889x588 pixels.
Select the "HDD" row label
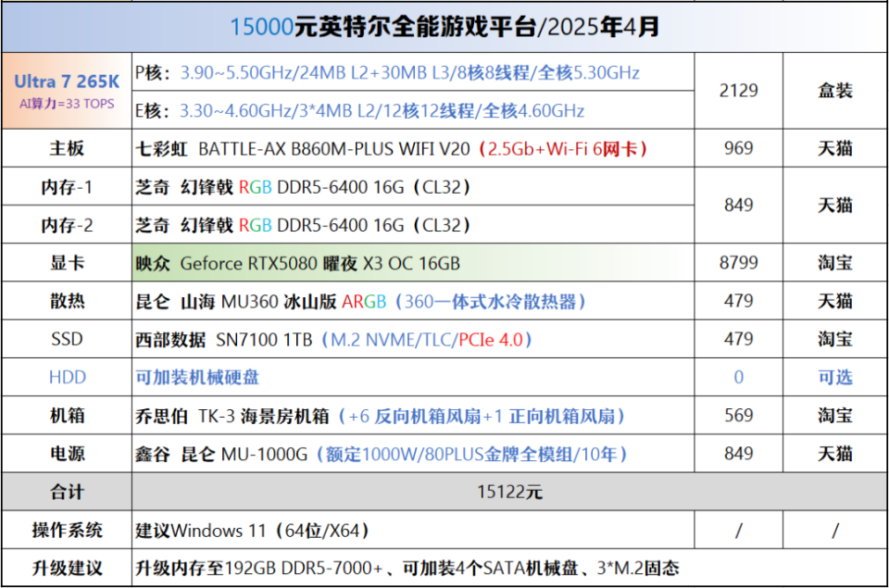[67, 377]
